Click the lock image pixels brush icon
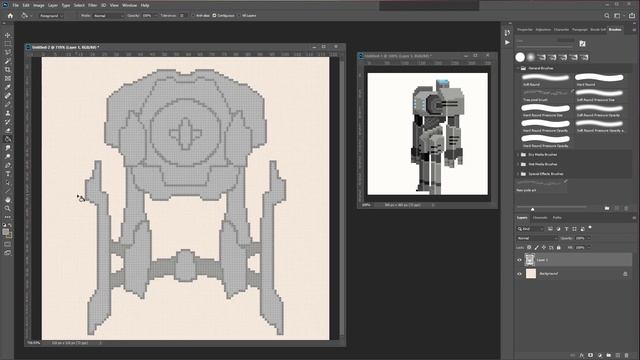Image resolution: width=640 pixels, height=360 pixels. coord(536,247)
